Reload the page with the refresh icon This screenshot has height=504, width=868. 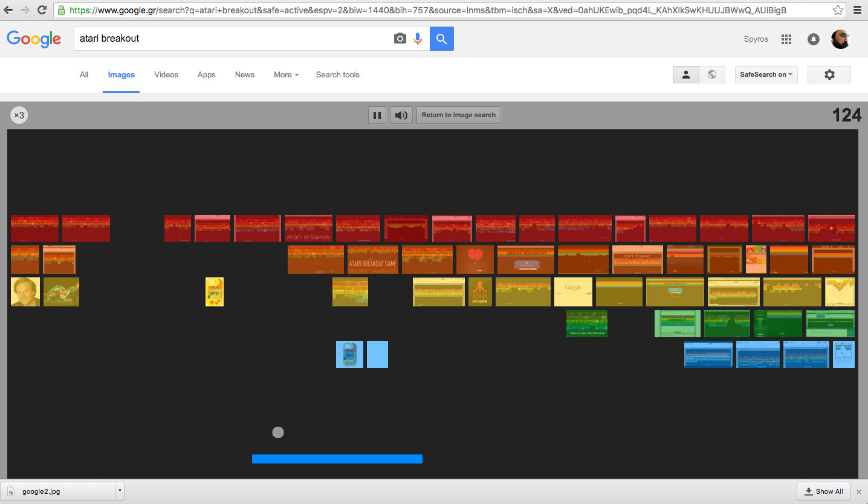point(42,10)
